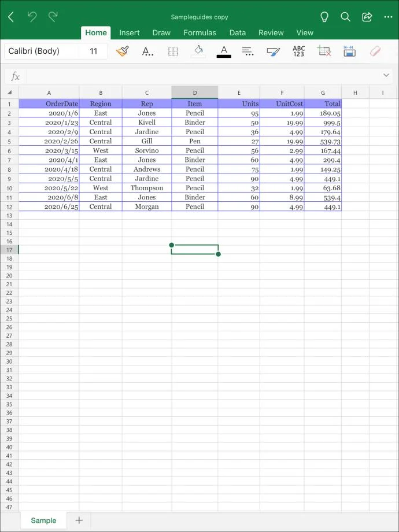Select the cell containing 2020/2/26

tap(49, 141)
